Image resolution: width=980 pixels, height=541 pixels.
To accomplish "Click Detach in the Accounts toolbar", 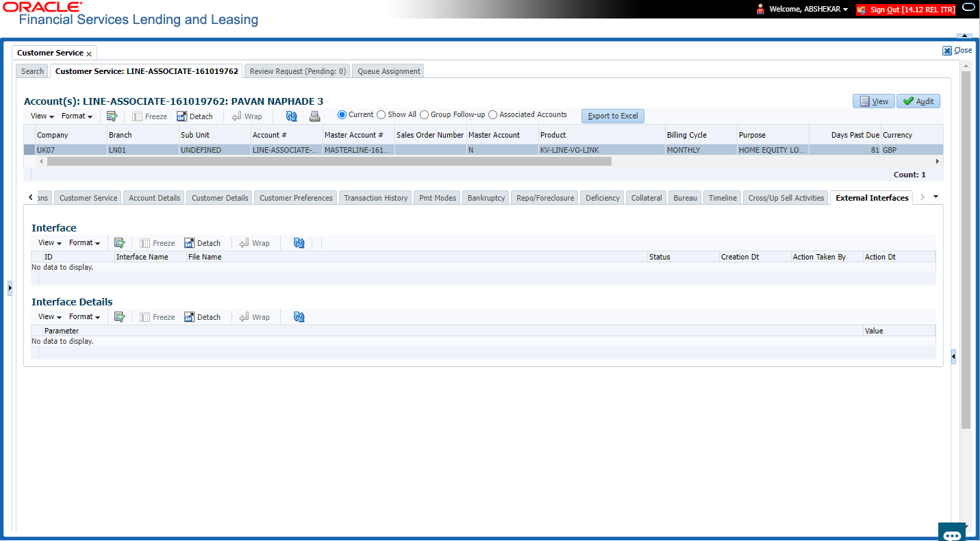I will [194, 116].
